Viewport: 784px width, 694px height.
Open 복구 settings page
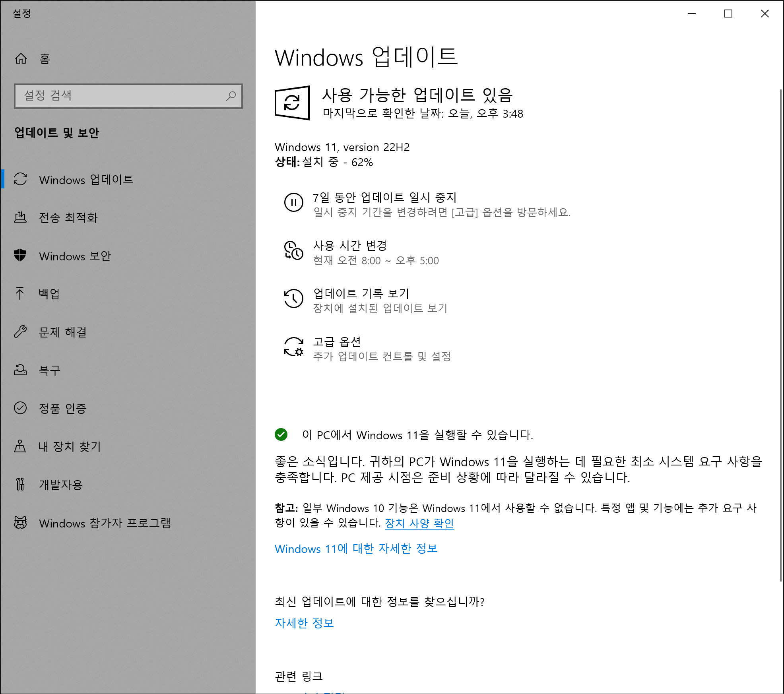point(49,370)
